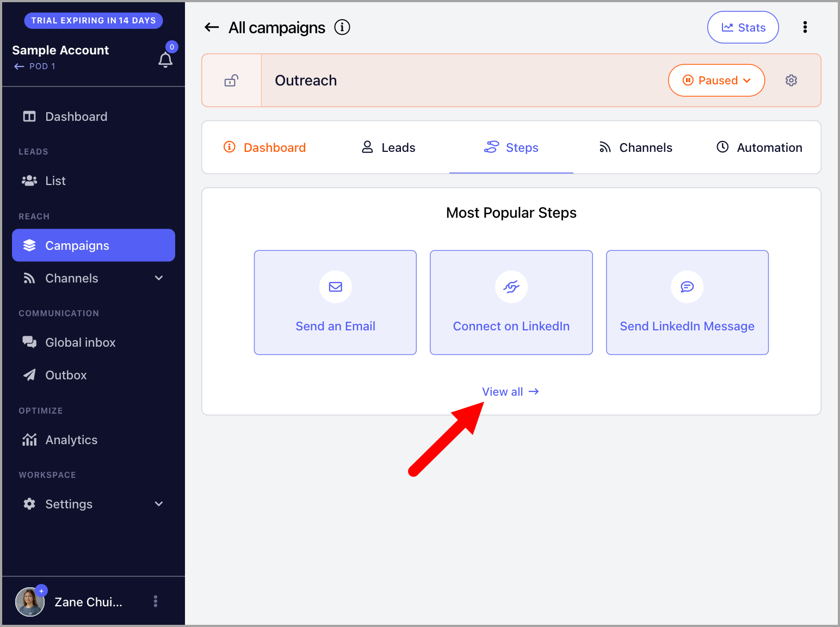Open Outbox in sidebar
This screenshot has width=840, height=627.
94,375
